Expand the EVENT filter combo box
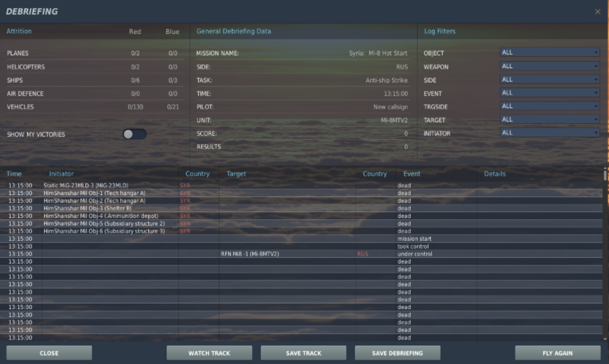The width and height of the screenshot is (609, 364). tap(549, 92)
